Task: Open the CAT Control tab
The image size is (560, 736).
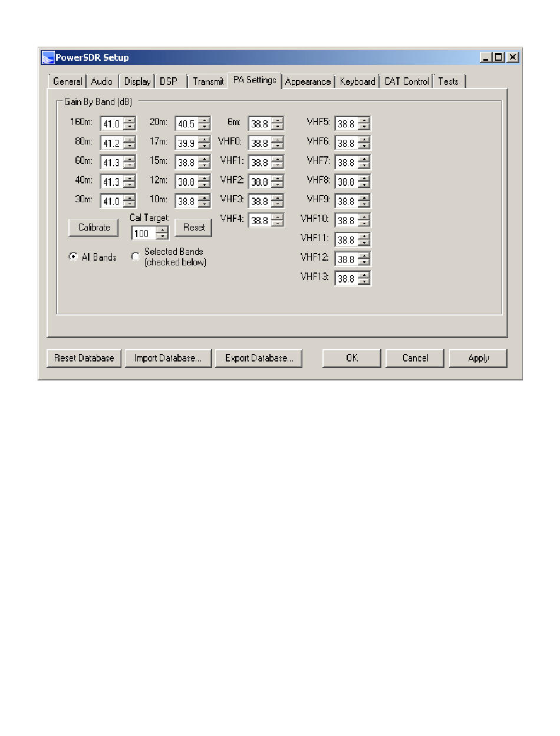Action: (x=407, y=81)
